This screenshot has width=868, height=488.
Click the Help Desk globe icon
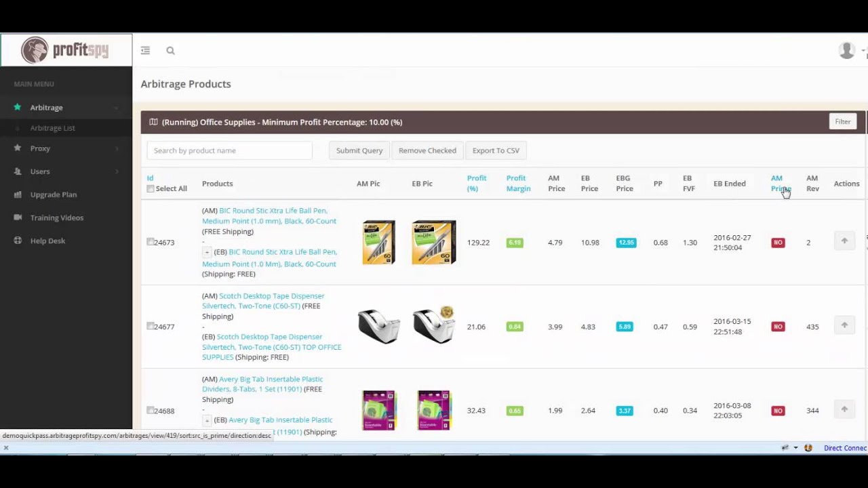[18, 241]
